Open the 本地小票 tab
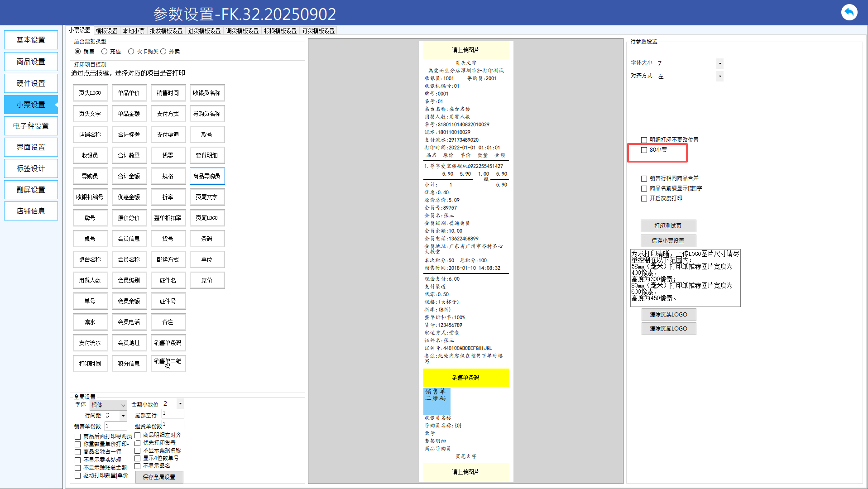The image size is (868, 489). pos(134,31)
